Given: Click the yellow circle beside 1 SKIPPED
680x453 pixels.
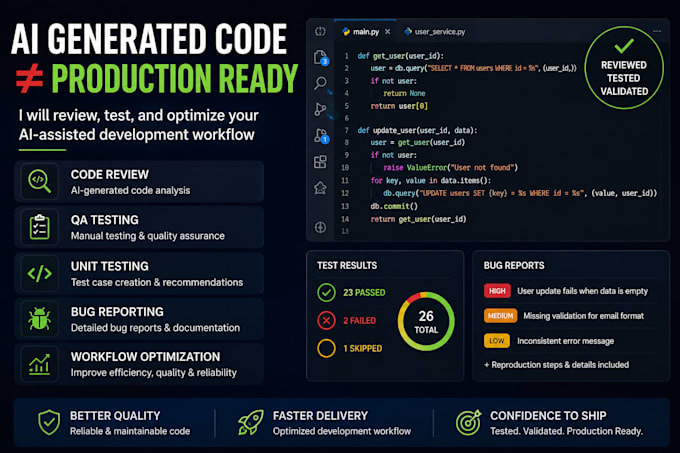Looking at the screenshot, I should click(326, 348).
